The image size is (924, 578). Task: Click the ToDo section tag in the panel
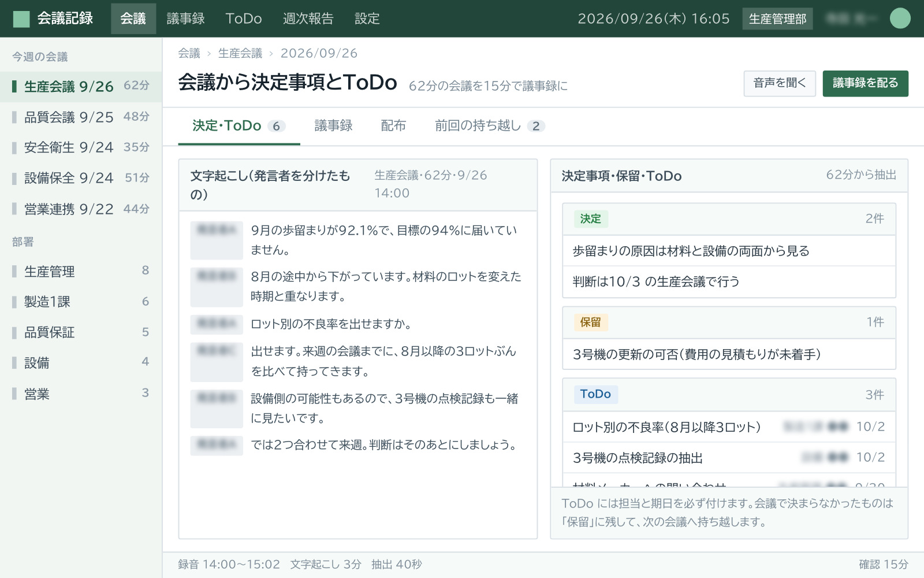[x=595, y=394]
